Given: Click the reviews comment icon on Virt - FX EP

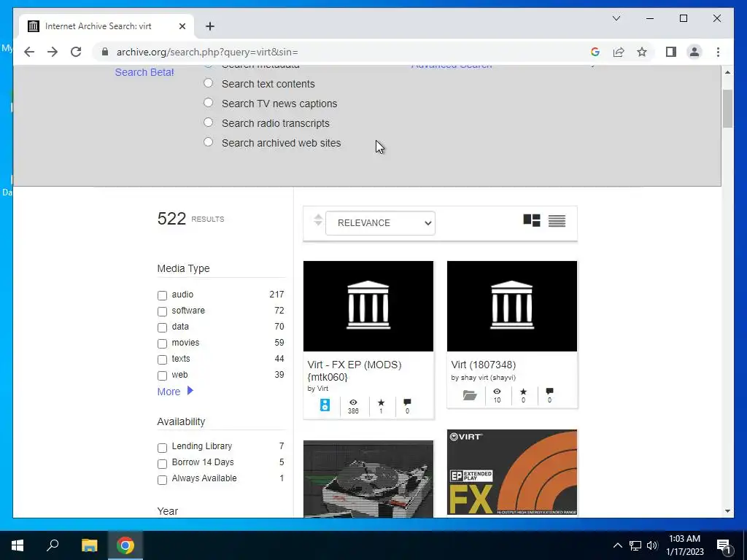Looking at the screenshot, I should point(407,402).
